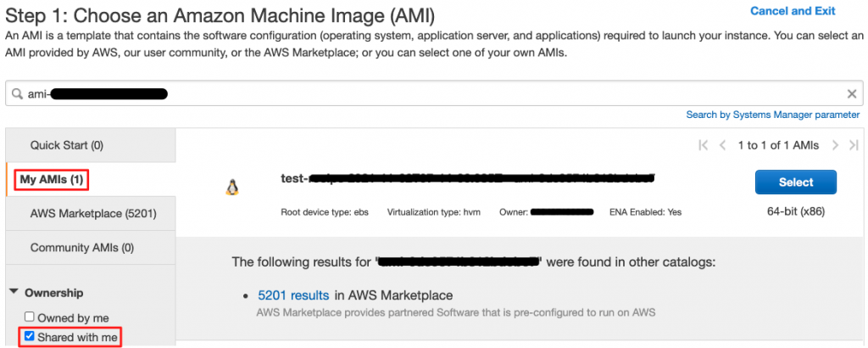Switch to Community AMIs (0) tab

(x=91, y=247)
